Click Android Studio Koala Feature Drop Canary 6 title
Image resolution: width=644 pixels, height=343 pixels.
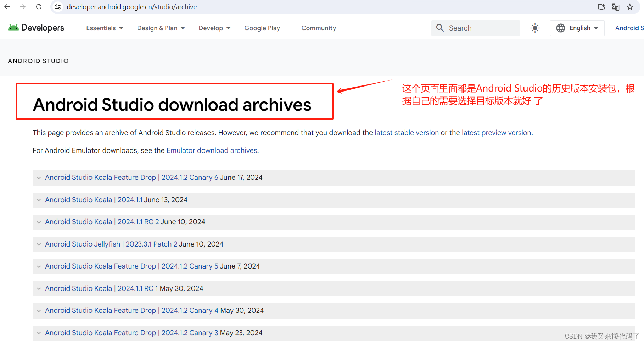[x=131, y=177]
